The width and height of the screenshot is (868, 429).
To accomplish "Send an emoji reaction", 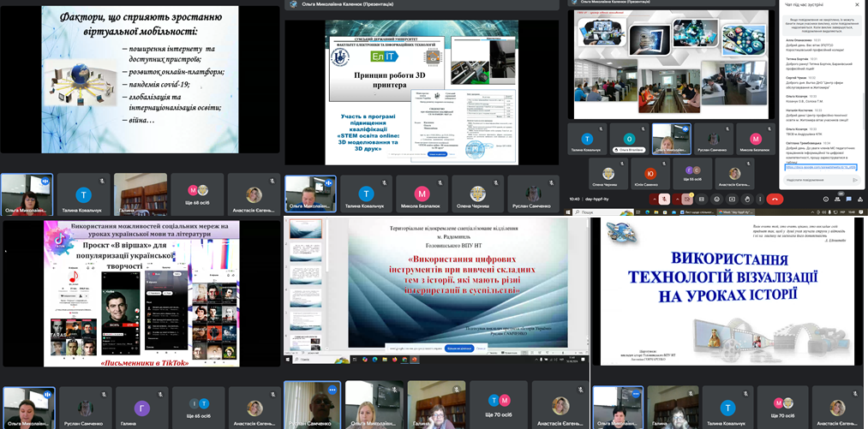I will [x=717, y=199].
